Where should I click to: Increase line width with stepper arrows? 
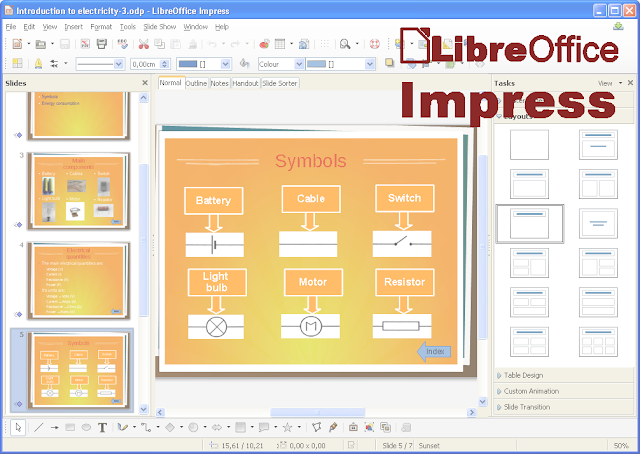point(165,62)
